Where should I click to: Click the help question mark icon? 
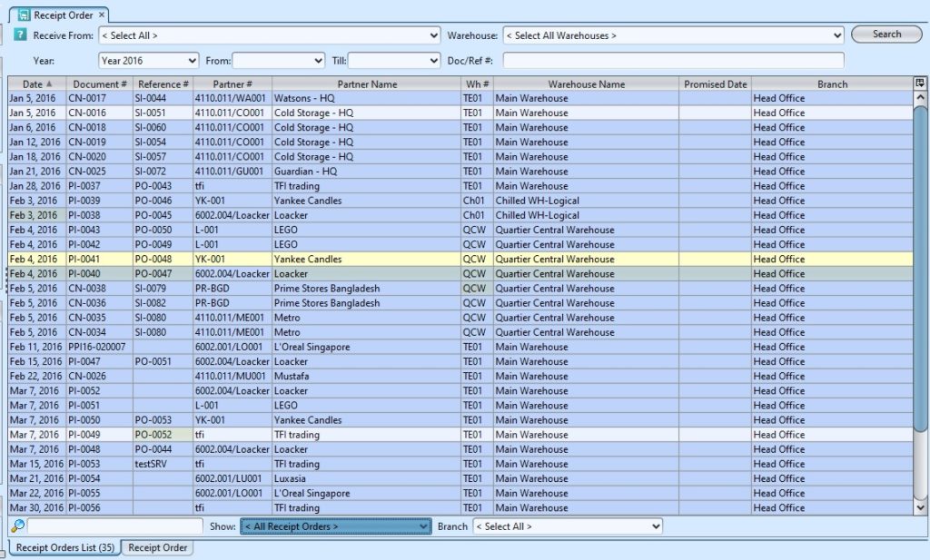click(x=20, y=34)
